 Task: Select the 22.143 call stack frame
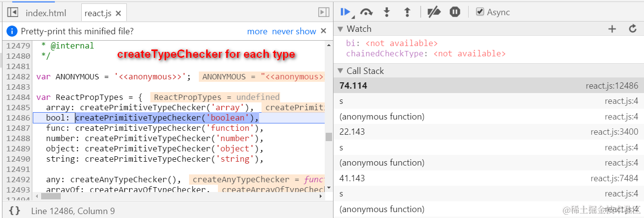(x=489, y=132)
